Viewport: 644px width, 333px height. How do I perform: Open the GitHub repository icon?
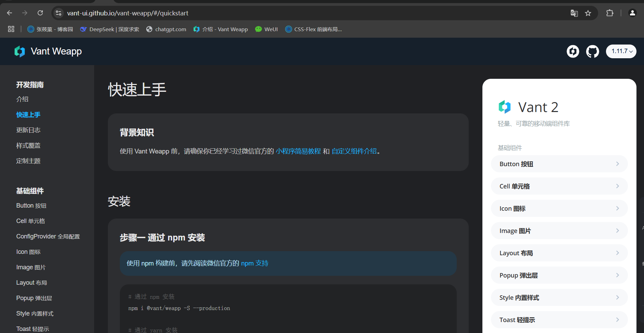coord(593,51)
